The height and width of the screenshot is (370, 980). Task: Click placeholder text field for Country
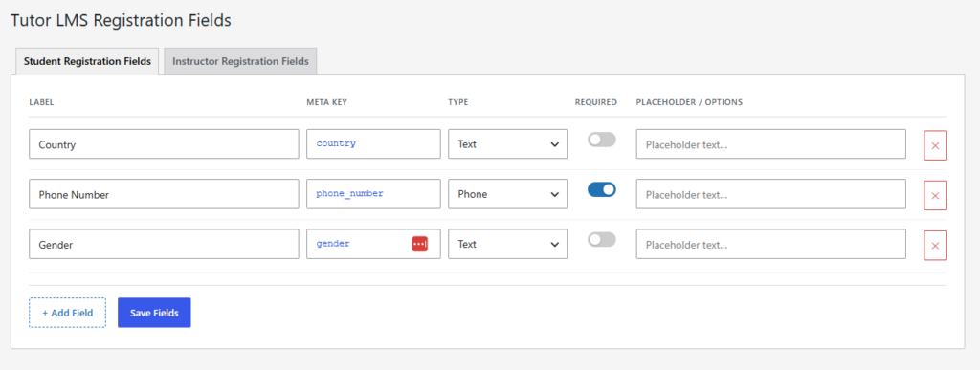(770, 144)
